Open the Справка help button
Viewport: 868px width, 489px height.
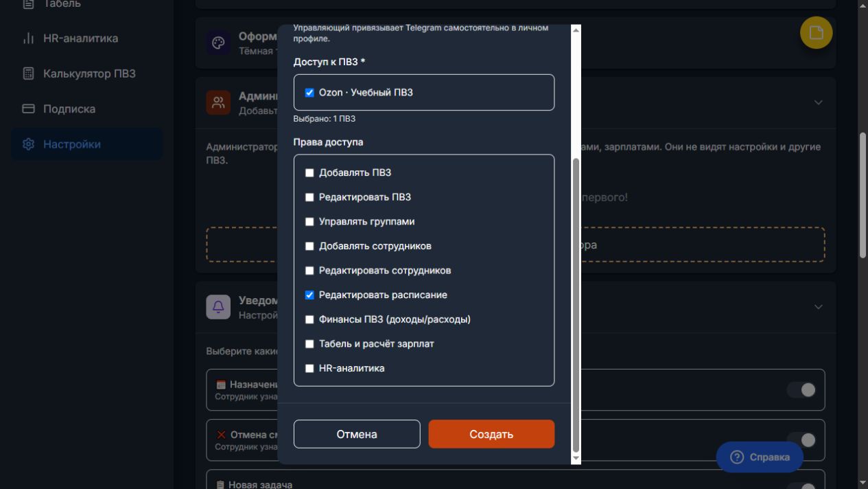click(760, 457)
